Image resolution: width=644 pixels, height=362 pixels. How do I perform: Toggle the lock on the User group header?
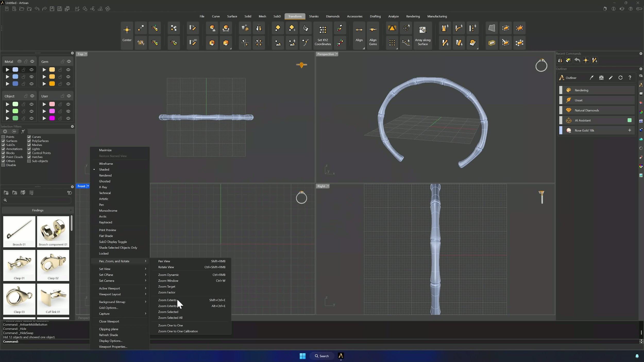point(62,96)
